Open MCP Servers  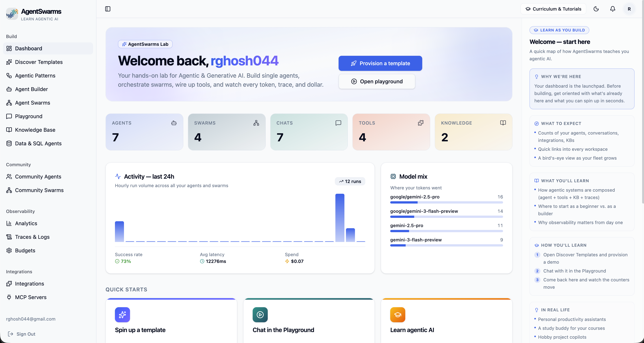tap(31, 297)
